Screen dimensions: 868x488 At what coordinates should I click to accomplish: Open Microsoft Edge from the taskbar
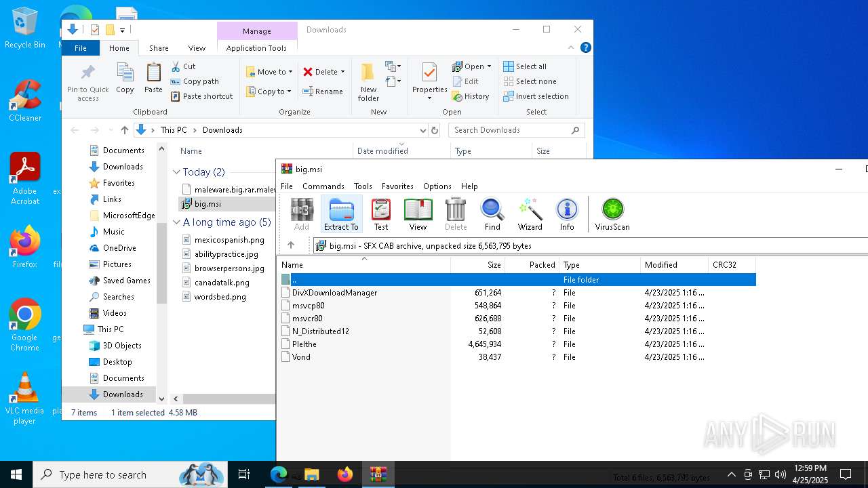pyautogui.click(x=279, y=474)
